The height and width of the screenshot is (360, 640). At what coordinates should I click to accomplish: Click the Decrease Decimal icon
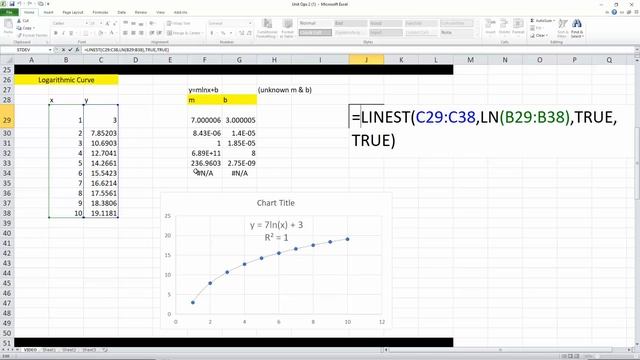(x=249, y=33)
